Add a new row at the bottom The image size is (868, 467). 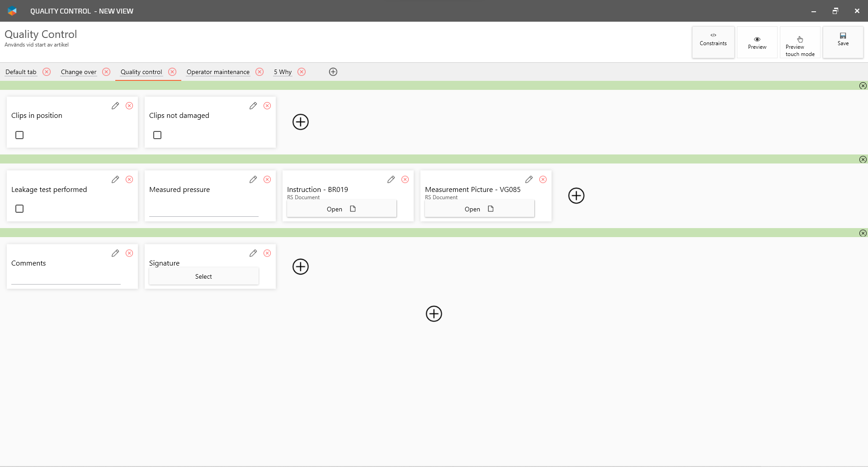point(434,314)
